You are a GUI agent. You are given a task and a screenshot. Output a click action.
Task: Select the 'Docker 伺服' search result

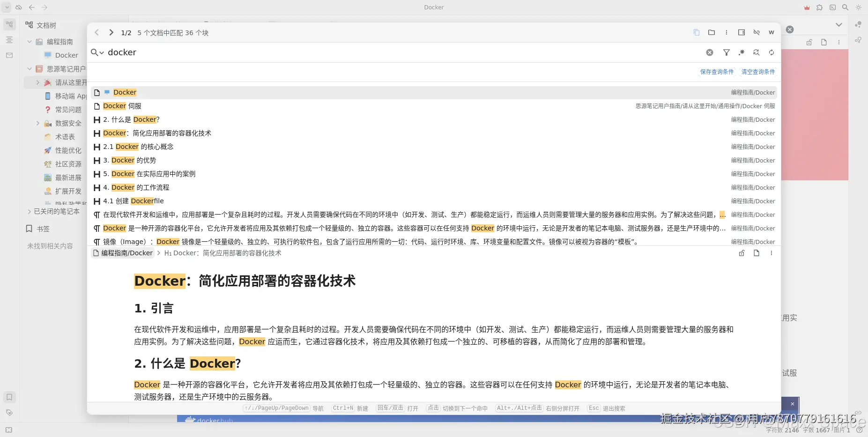434,106
